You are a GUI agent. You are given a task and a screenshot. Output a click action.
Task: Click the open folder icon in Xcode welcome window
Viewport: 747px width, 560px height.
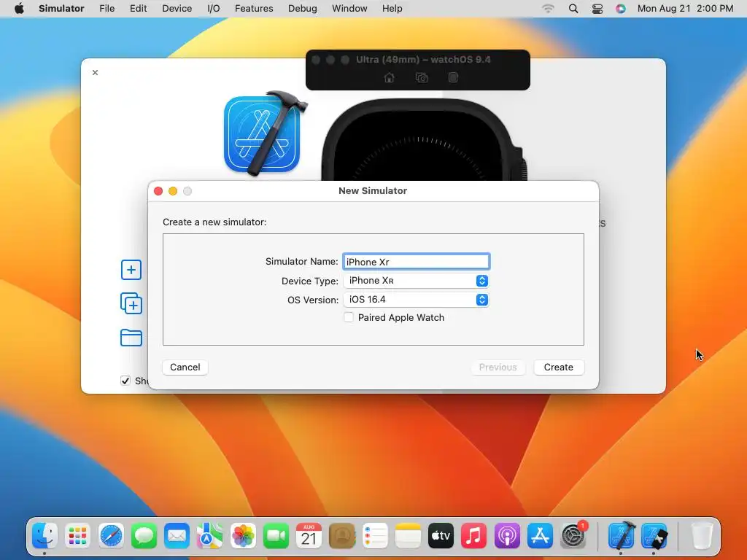coord(131,338)
